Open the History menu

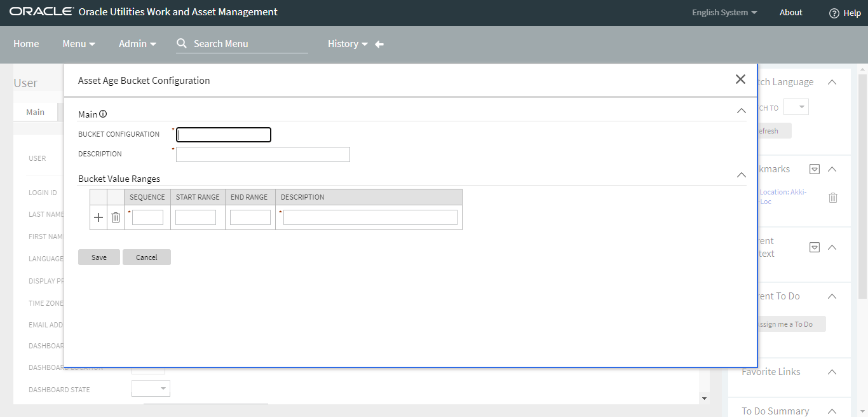pos(347,44)
